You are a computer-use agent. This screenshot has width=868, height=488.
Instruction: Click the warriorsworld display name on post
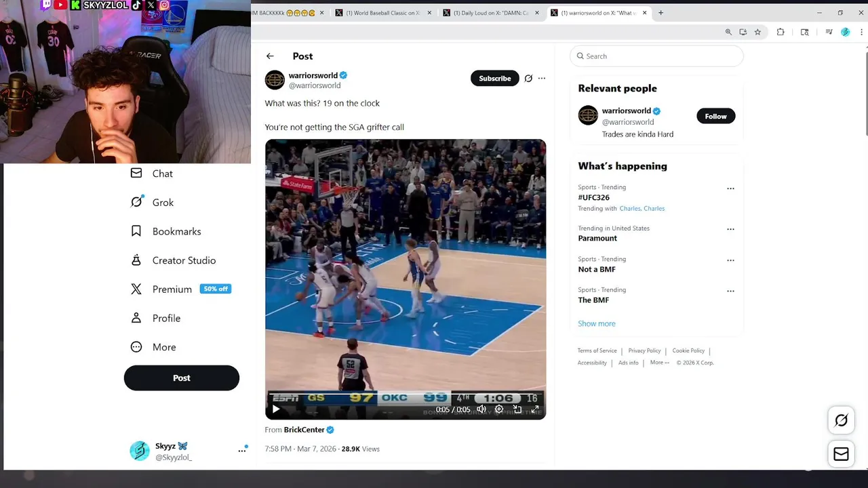(x=313, y=75)
